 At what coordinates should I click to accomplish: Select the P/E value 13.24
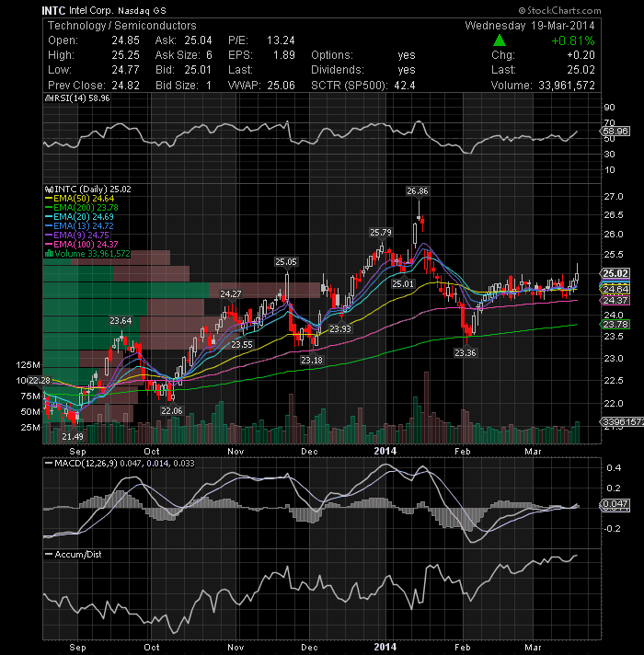tap(281, 40)
